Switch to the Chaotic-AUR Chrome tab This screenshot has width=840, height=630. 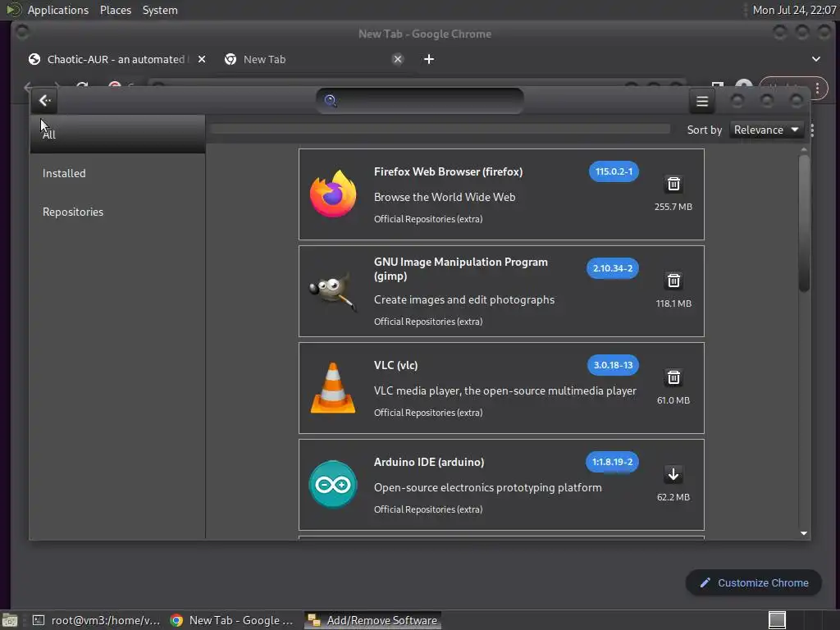(116, 59)
